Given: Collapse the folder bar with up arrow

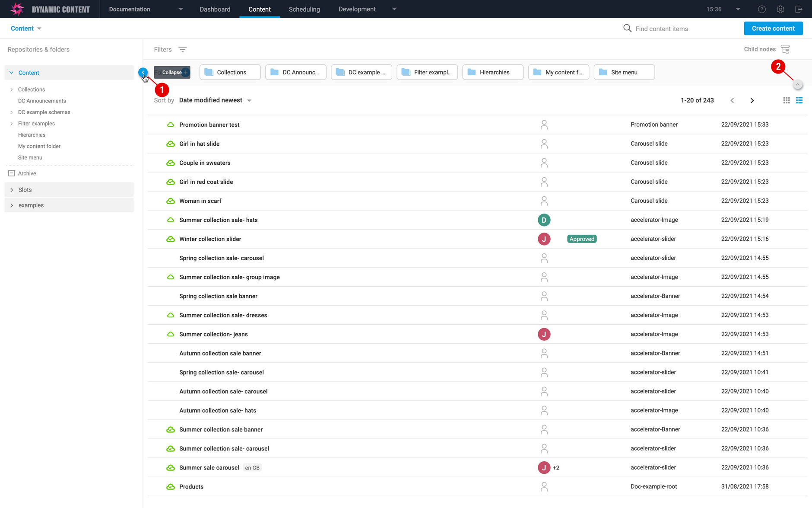Looking at the screenshot, I should (798, 85).
